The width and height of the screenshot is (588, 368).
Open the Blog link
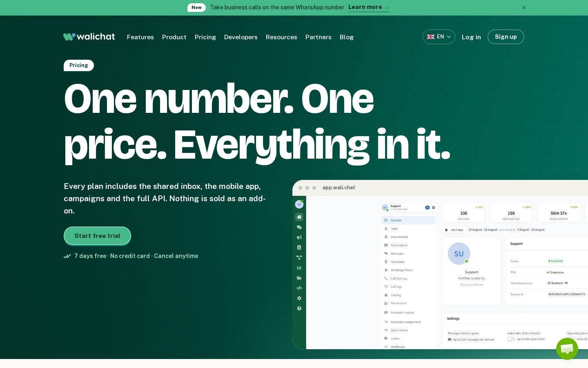point(347,37)
